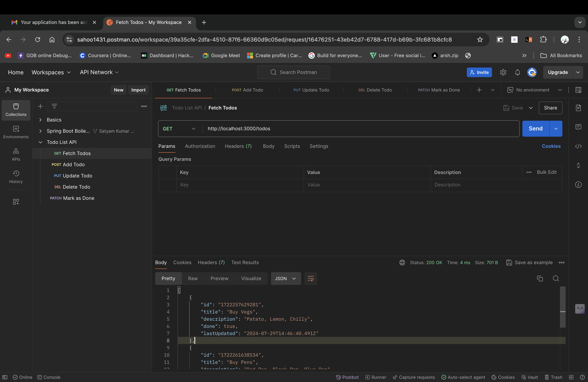
Task: Click the create new collection plus icon
Action: tap(40, 106)
